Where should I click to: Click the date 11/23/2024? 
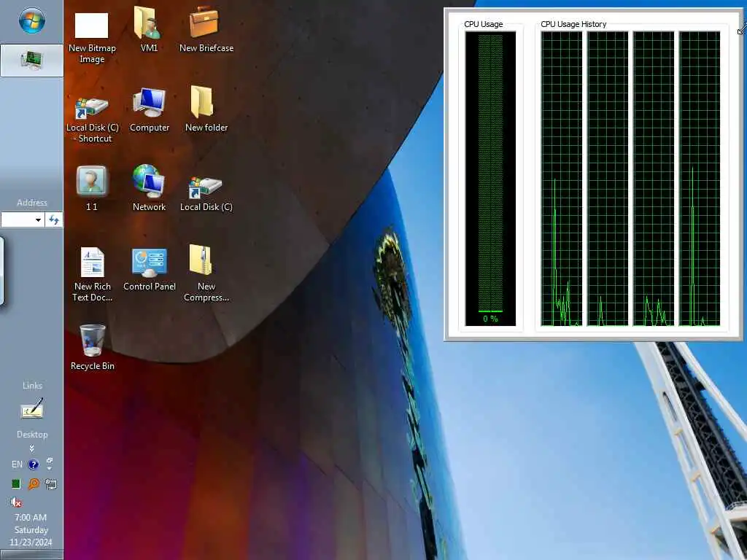[x=31, y=542]
